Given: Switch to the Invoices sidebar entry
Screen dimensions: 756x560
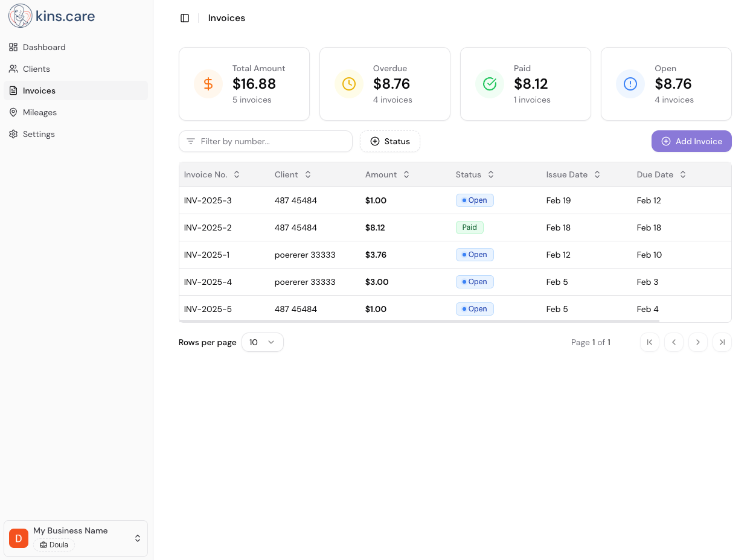Looking at the screenshot, I should tap(39, 91).
